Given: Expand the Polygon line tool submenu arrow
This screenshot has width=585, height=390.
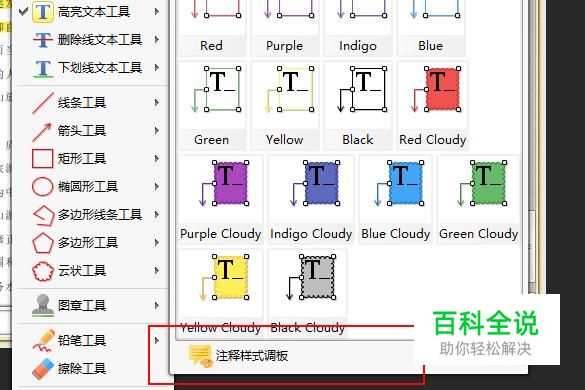Looking at the screenshot, I should click(x=157, y=215).
